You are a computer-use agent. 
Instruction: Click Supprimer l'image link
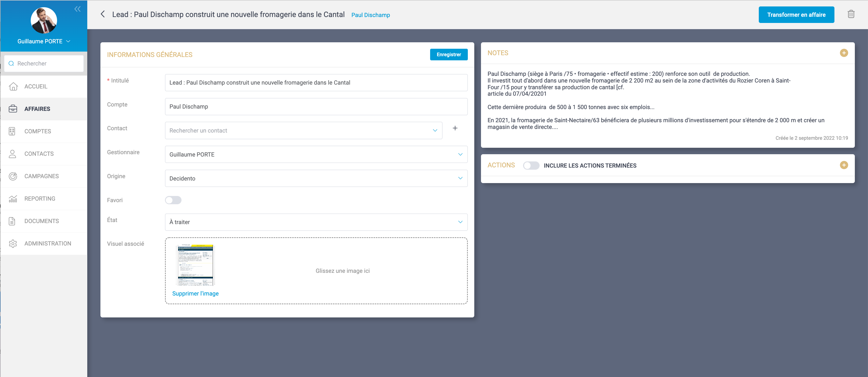click(195, 293)
